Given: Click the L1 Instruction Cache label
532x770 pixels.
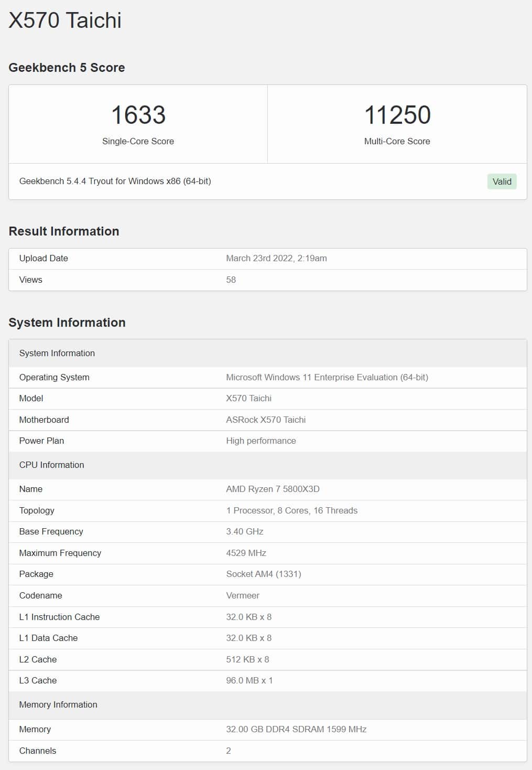Looking at the screenshot, I should (x=59, y=617).
